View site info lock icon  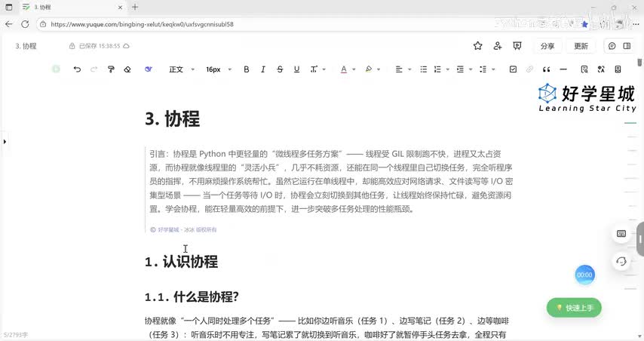(43, 24)
